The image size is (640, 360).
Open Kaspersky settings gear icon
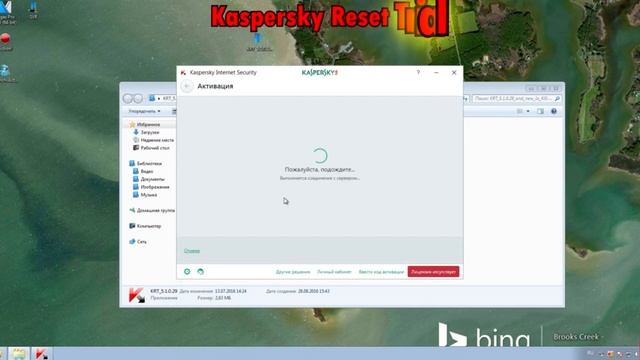click(x=187, y=271)
